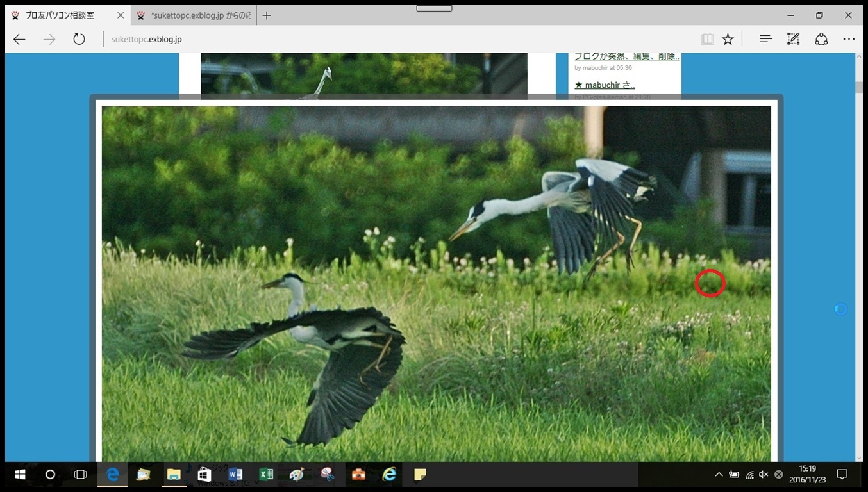Open the Windows Start menu
The width and height of the screenshot is (868, 492).
pyautogui.click(x=20, y=475)
